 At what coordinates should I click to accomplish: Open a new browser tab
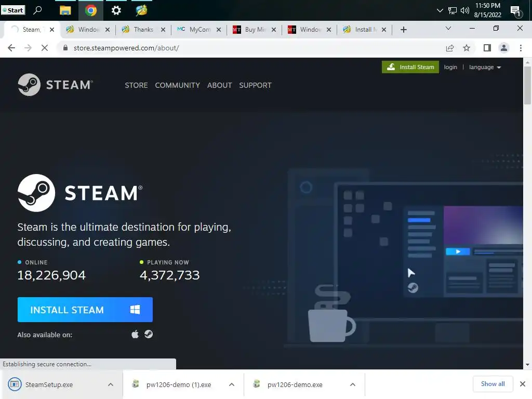tap(403, 30)
